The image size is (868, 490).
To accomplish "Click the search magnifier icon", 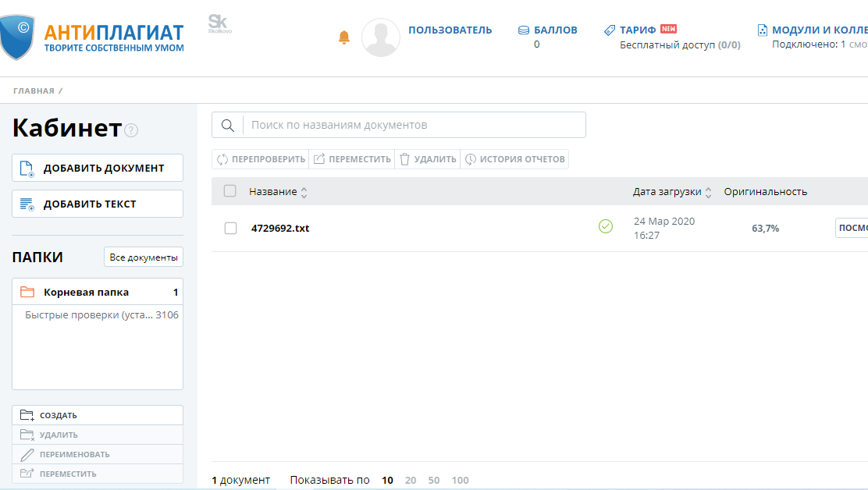I will 228,126.
